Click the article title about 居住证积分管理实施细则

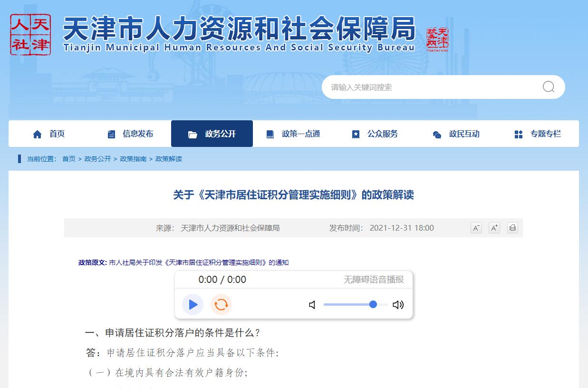coord(293,195)
